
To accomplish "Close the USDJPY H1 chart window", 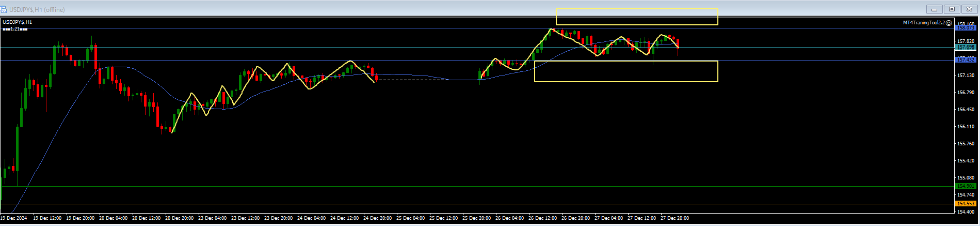I will (970, 9).
